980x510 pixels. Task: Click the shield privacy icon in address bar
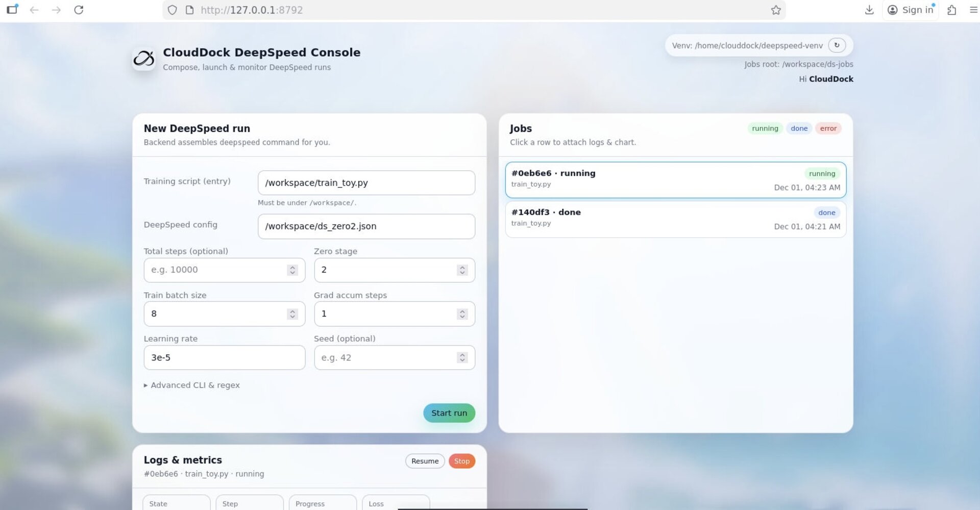point(172,10)
